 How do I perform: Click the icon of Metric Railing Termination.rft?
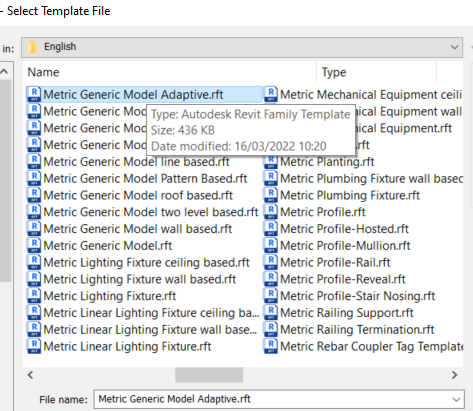[x=271, y=329]
